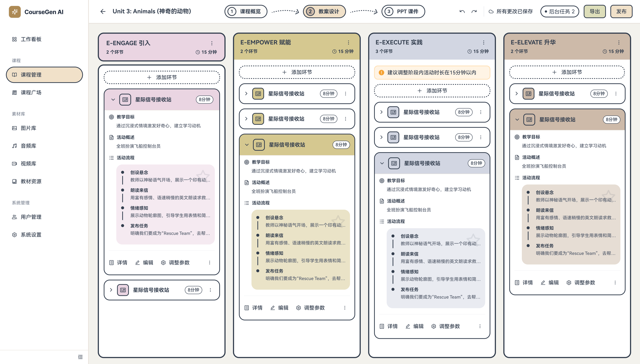
Task: Open more options beside 调整参数 in E-EXECUTE
Action: coord(480,326)
